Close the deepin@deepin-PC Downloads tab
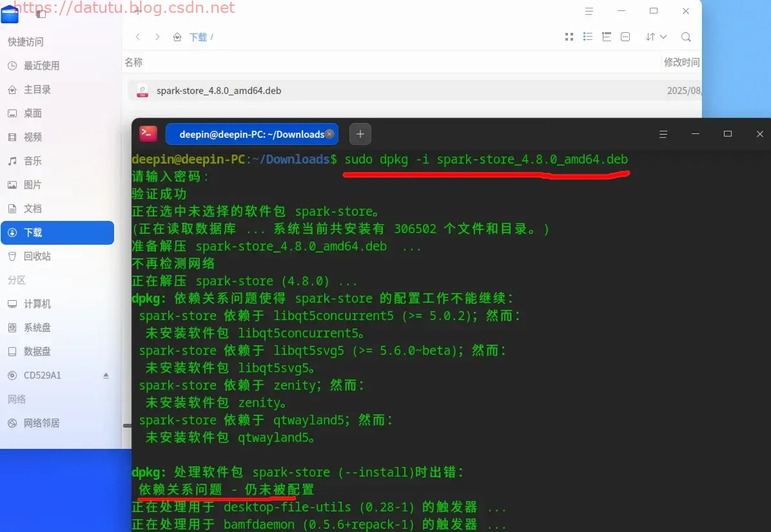 coord(329,133)
